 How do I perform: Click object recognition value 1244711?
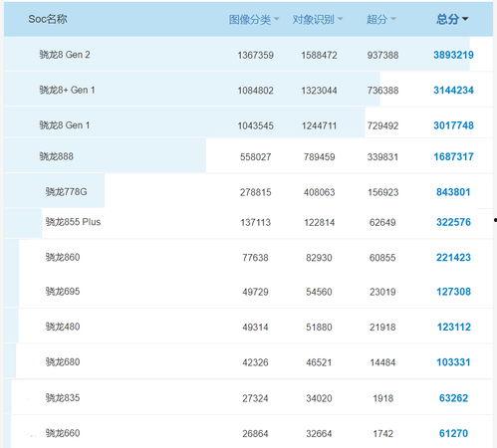pyautogui.click(x=319, y=125)
